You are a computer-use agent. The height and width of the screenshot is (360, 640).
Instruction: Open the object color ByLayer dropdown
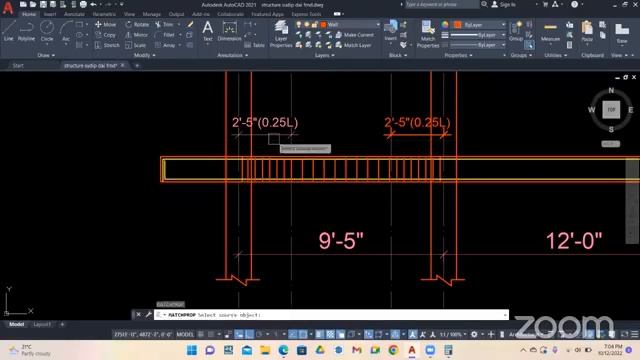click(479, 24)
